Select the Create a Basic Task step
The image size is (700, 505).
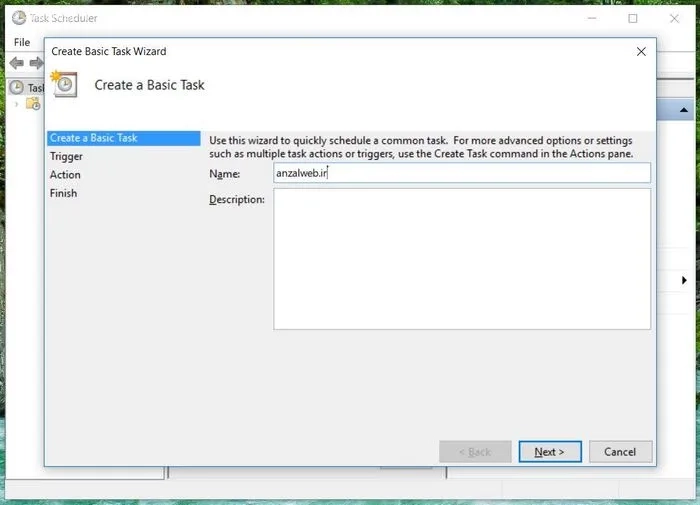click(94, 138)
